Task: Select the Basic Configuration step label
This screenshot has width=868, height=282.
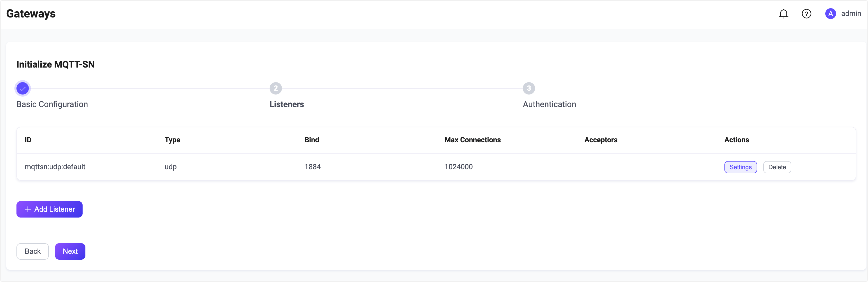Action: pyautogui.click(x=52, y=104)
